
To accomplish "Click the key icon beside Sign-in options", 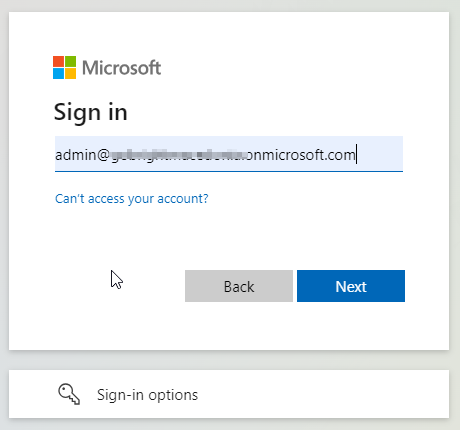I will click(x=69, y=394).
